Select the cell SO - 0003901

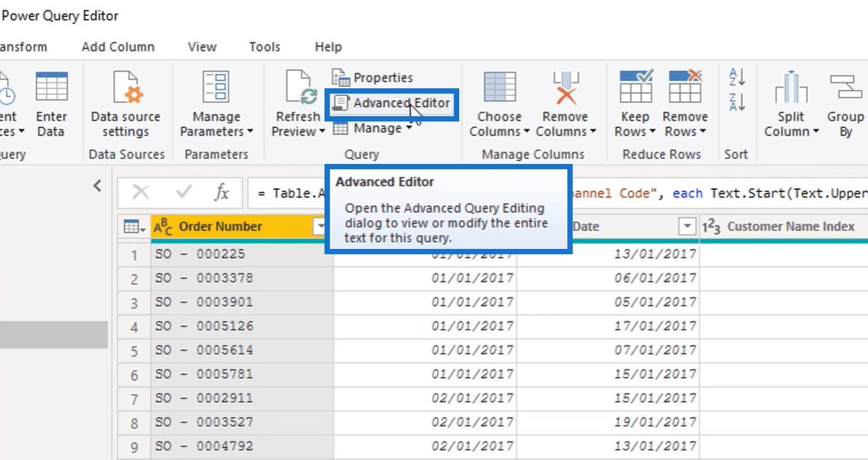(242, 302)
